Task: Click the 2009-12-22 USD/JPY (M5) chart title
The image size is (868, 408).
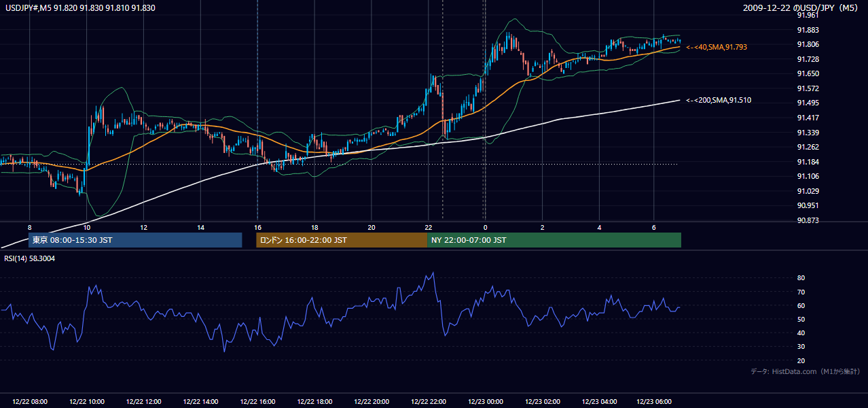Action: [801, 7]
